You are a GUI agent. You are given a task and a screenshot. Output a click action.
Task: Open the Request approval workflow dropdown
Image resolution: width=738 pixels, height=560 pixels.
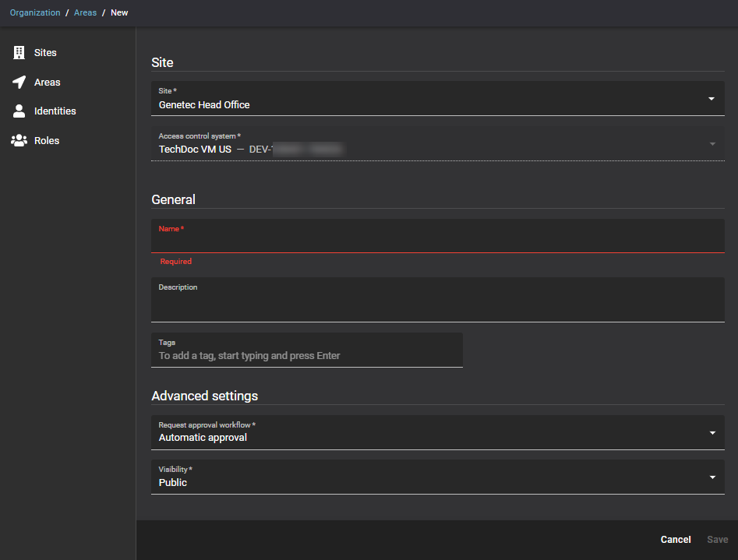pos(711,433)
